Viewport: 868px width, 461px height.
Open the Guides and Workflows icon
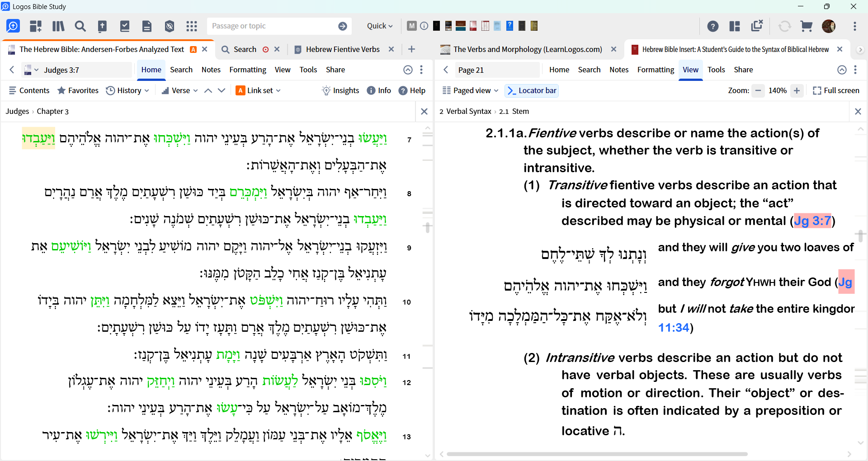click(x=36, y=26)
